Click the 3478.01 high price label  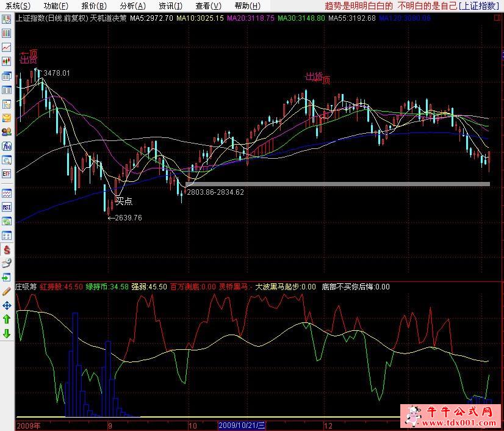tap(57, 73)
